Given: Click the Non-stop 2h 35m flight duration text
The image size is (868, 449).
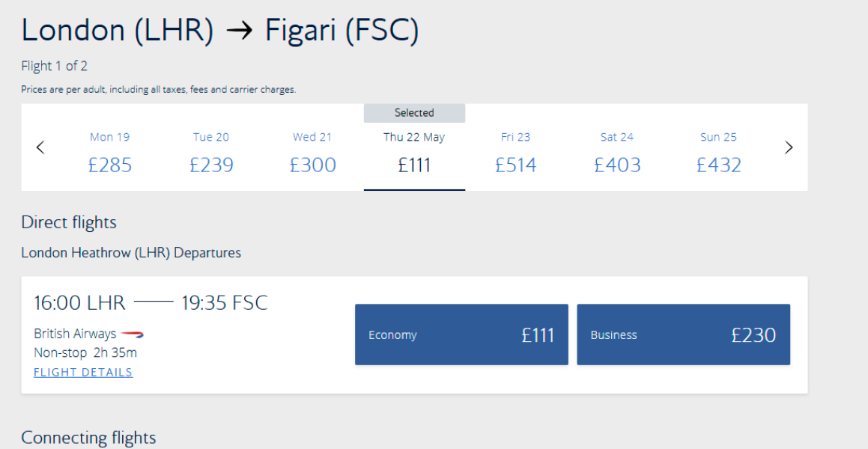Looking at the screenshot, I should (x=85, y=352).
